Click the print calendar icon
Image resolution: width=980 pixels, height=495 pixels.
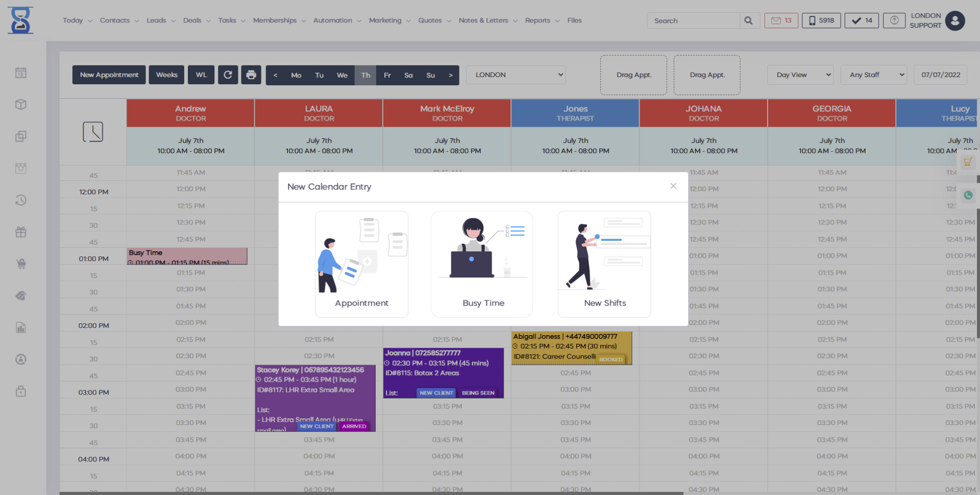pos(251,75)
